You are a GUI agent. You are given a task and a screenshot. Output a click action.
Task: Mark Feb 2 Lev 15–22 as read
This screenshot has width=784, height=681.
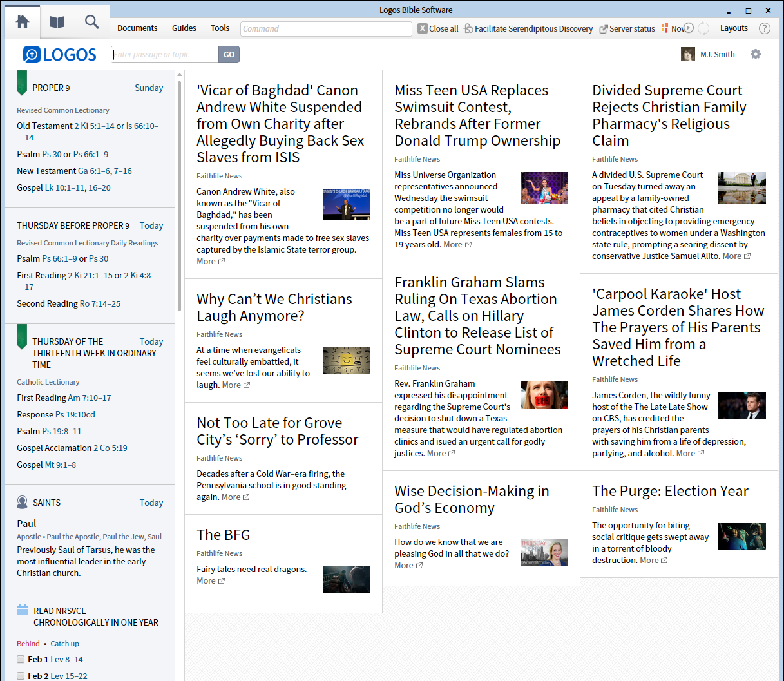pyautogui.click(x=21, y=676)
